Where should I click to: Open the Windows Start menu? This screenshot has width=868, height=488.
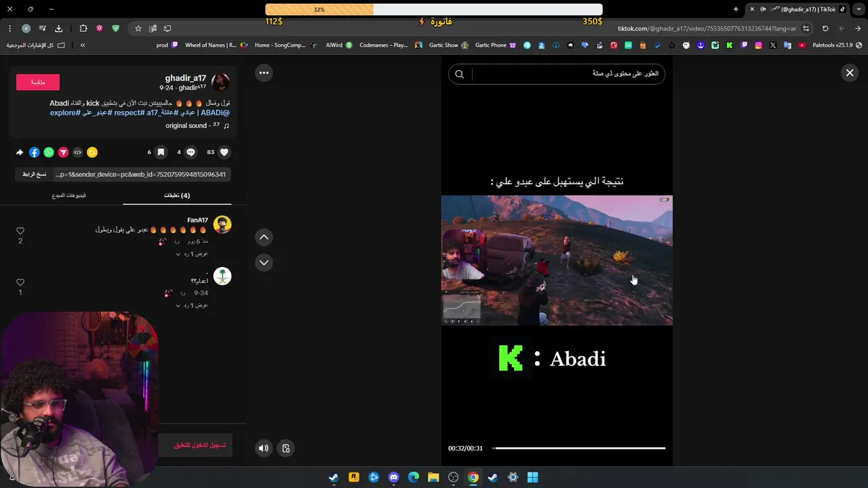coord(533,477)
